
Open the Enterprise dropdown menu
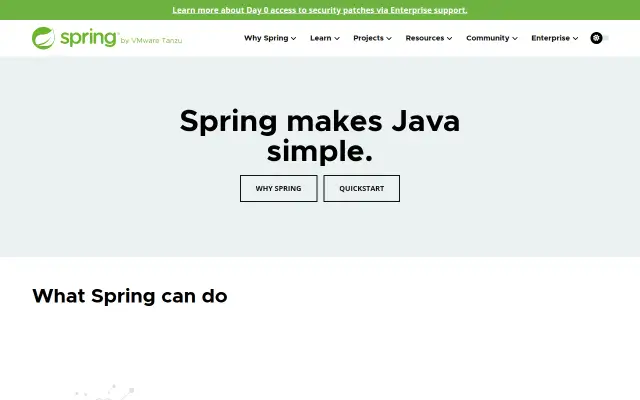[x=554, y=38]
